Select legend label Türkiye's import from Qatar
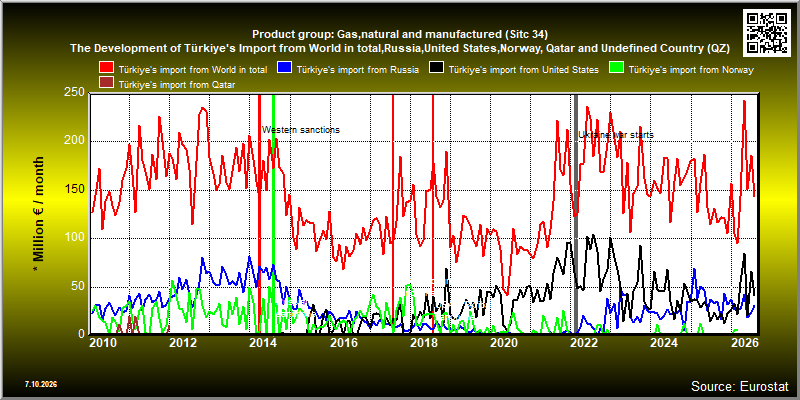Image resolution: width=800 pixels, height=400 pixels. (x=177, y=85)
